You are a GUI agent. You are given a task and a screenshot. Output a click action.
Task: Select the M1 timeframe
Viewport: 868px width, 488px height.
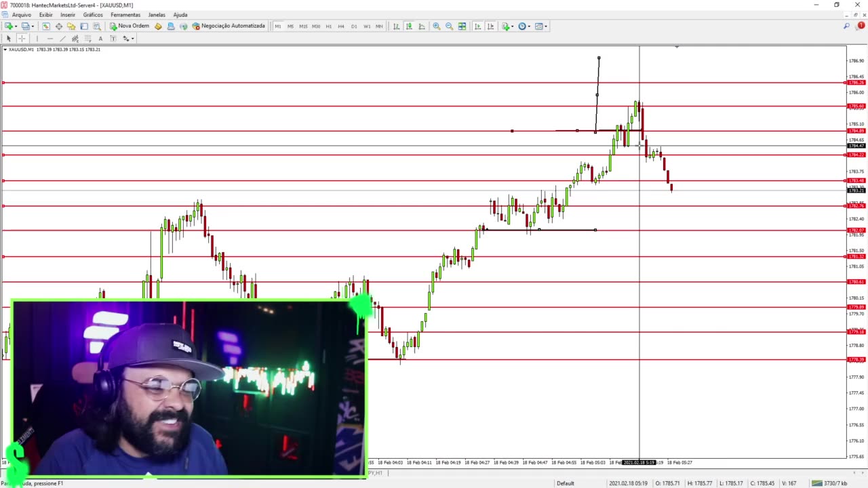tap(278, 26)
